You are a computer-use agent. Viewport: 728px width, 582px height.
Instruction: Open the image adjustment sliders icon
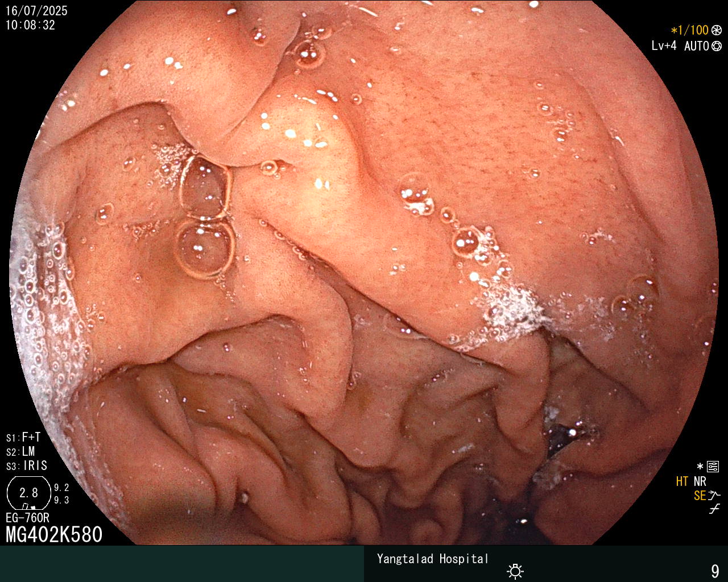713,467
